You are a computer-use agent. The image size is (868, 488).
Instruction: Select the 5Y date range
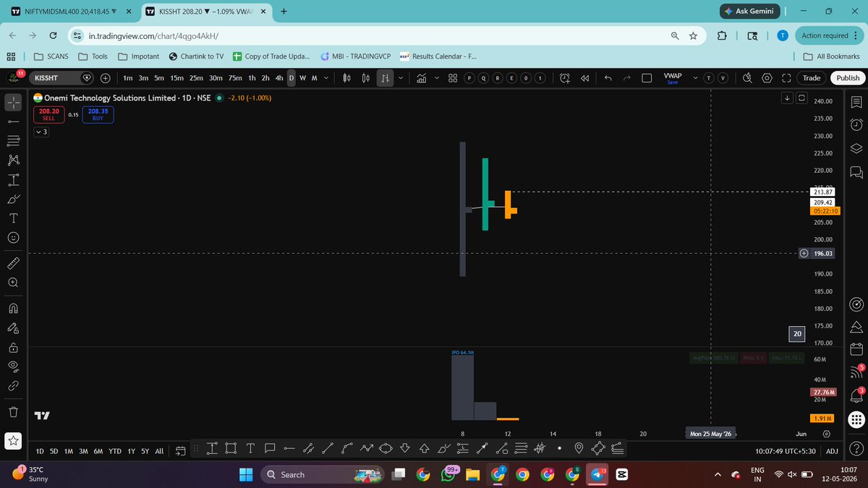pos(145,451)
